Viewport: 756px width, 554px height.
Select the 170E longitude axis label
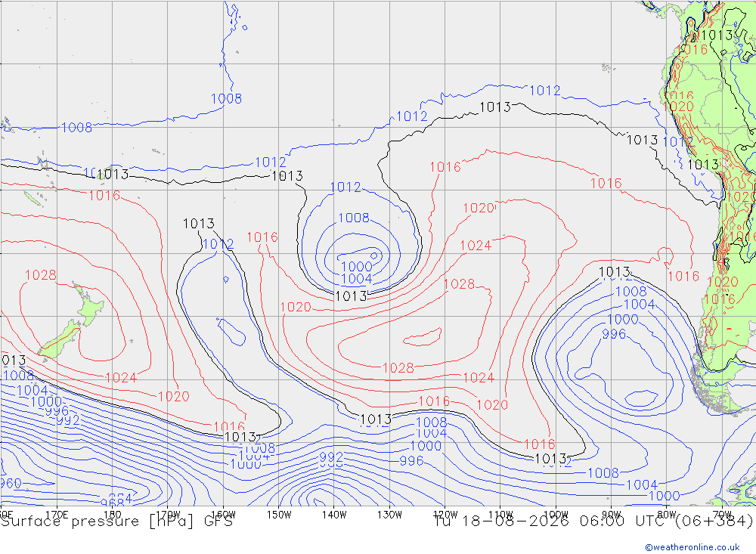coord(57,515)
